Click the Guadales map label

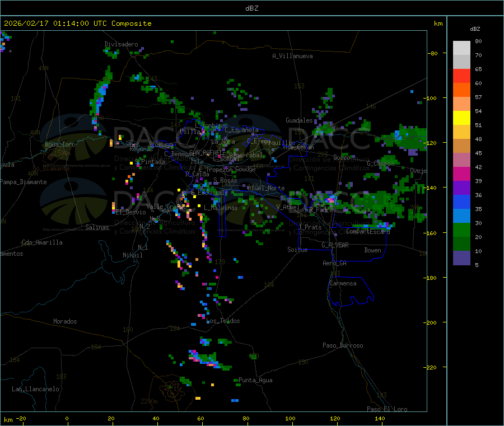coord(299,120)
